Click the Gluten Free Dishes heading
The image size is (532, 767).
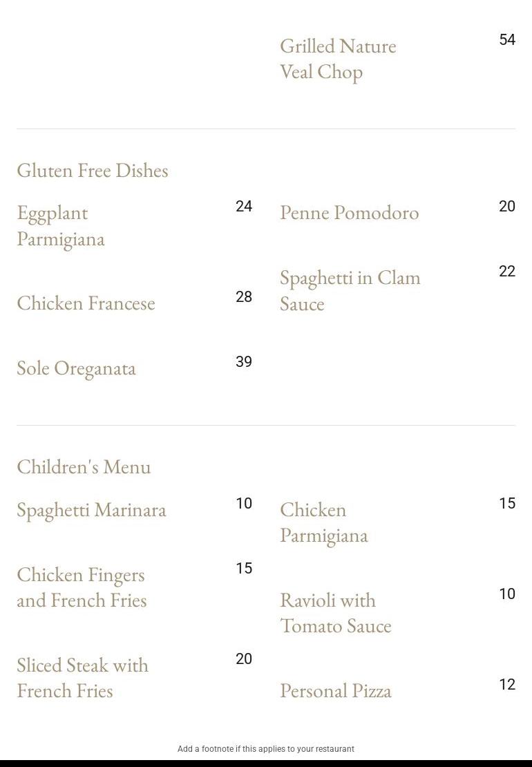(93, 170)
